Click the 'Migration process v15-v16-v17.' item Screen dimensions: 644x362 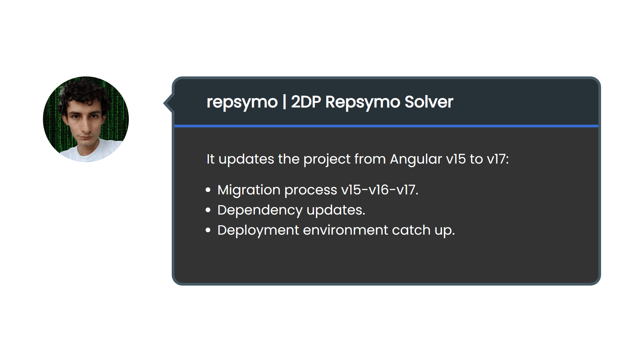point(318,190)
